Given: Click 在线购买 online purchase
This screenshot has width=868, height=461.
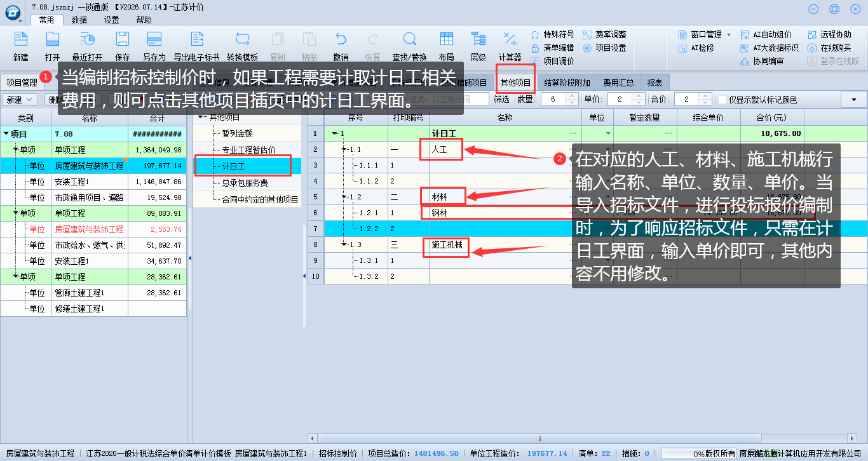Looking at the screenshot, I should click(x=829, y=48).
